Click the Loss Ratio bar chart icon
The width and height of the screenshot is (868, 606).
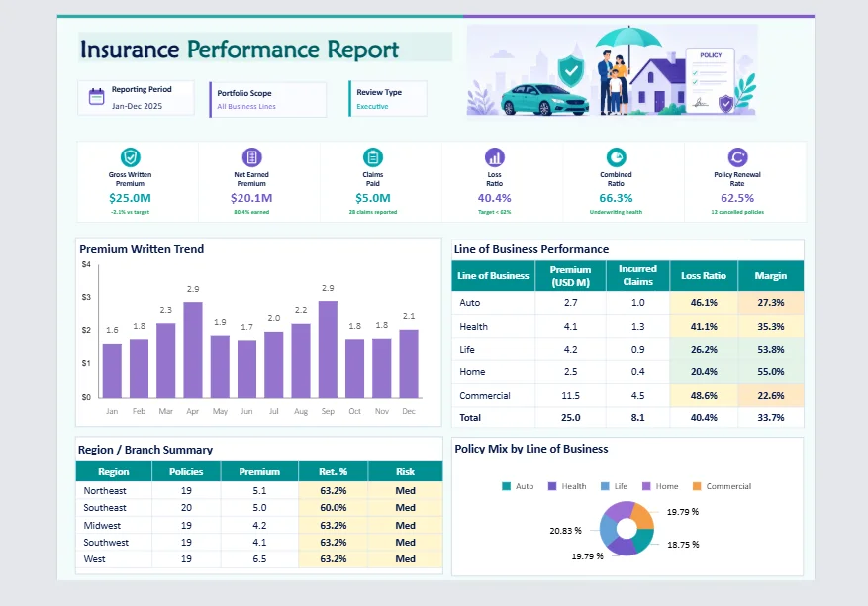(x=494, y=157)
